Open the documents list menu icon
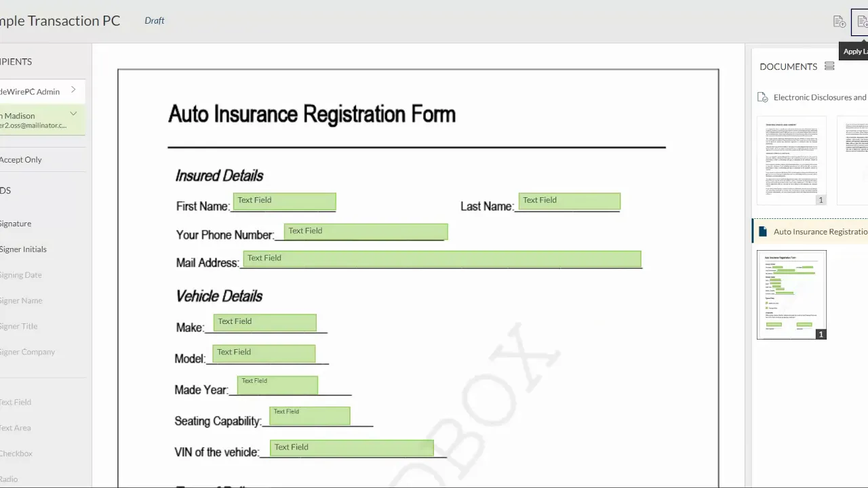 829,66
